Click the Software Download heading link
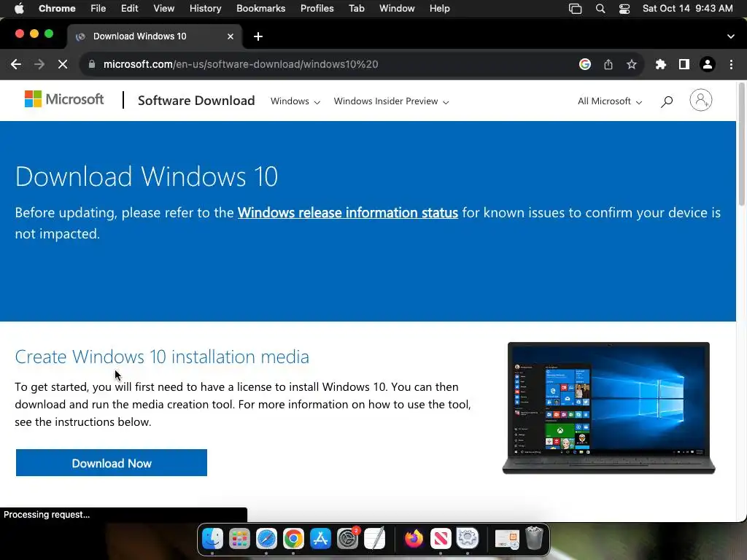Viewport: 747px width, 560px height. pyautogui.click(x=196, y=101)
